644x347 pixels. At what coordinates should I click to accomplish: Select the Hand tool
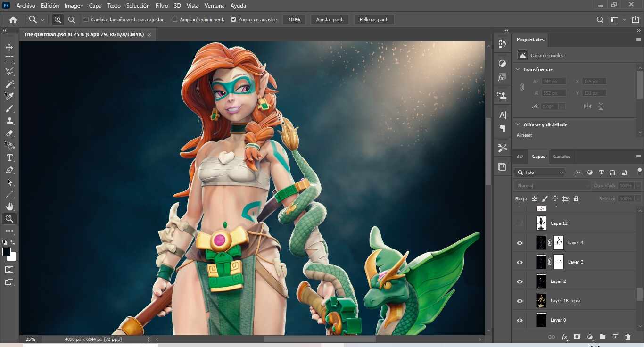(x=9, y=207)
